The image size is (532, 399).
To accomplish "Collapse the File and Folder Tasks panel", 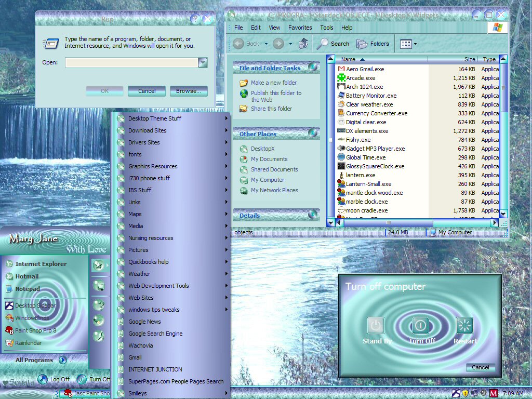I will click(x=312, y=67).
